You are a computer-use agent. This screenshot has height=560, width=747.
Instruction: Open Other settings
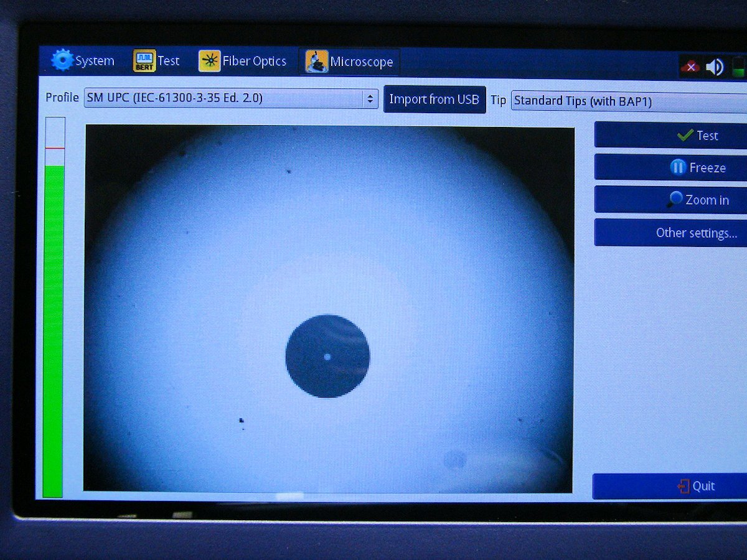(x=670, y=233)
